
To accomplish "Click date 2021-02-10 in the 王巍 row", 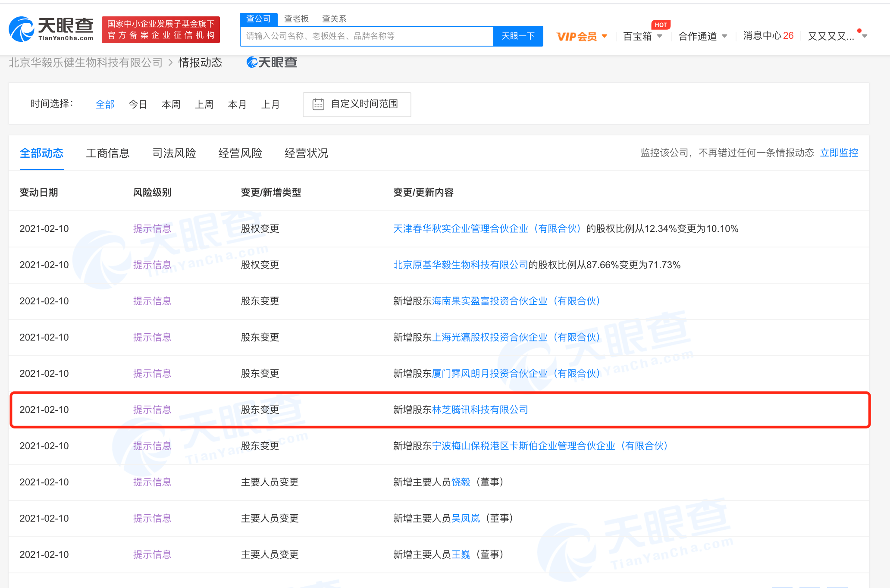I will [x=44, y=555].
